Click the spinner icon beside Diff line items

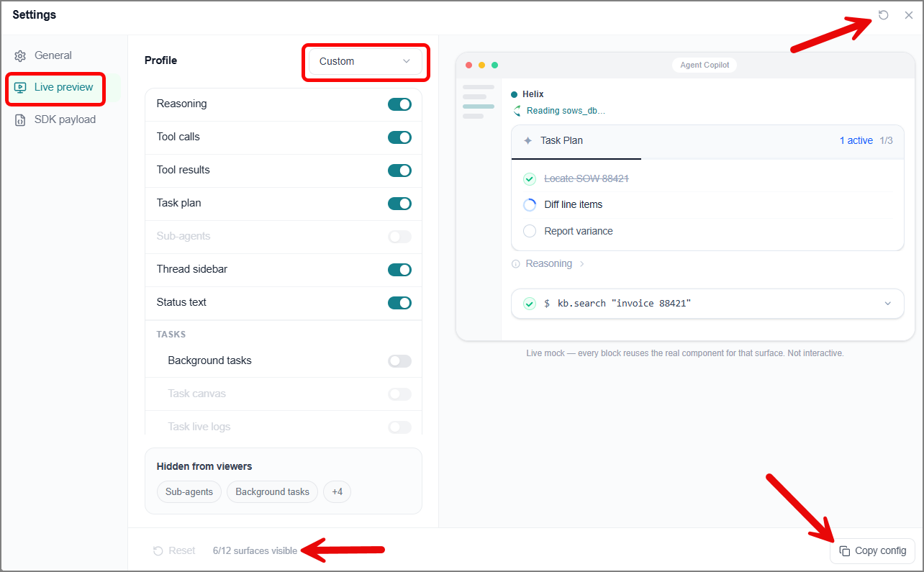(530, 204)
